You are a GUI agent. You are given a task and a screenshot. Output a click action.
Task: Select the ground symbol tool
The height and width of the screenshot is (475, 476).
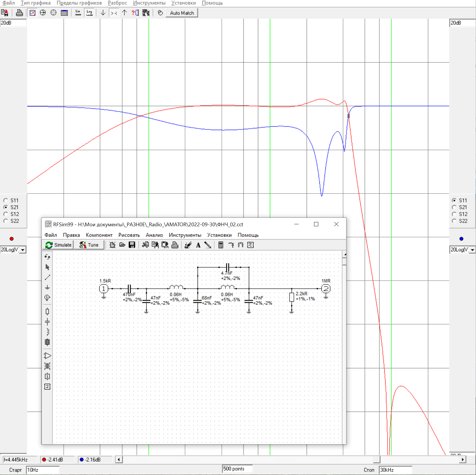pos(47,287)
